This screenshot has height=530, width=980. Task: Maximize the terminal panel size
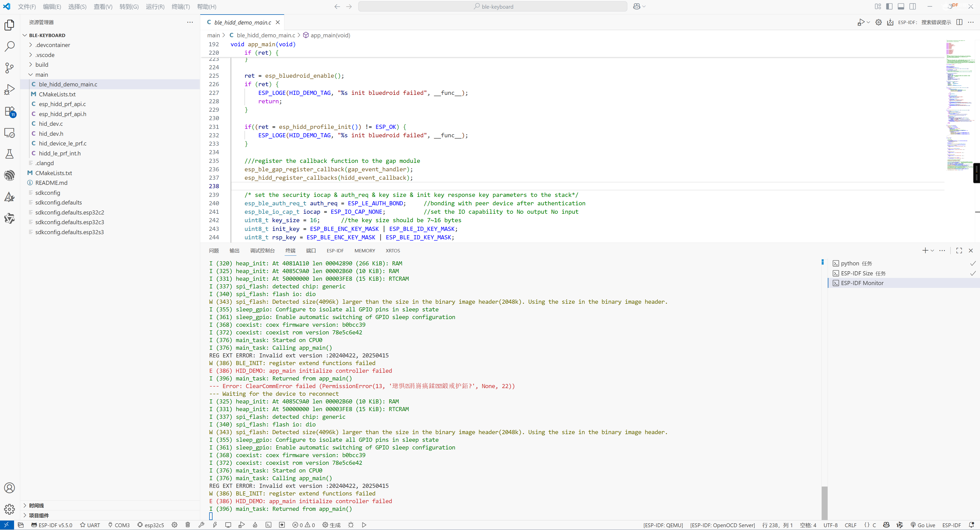pos(959,251)
